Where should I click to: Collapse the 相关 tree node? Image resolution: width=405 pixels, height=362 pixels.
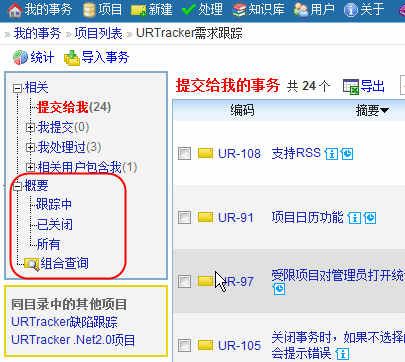[x=18, y=89]
